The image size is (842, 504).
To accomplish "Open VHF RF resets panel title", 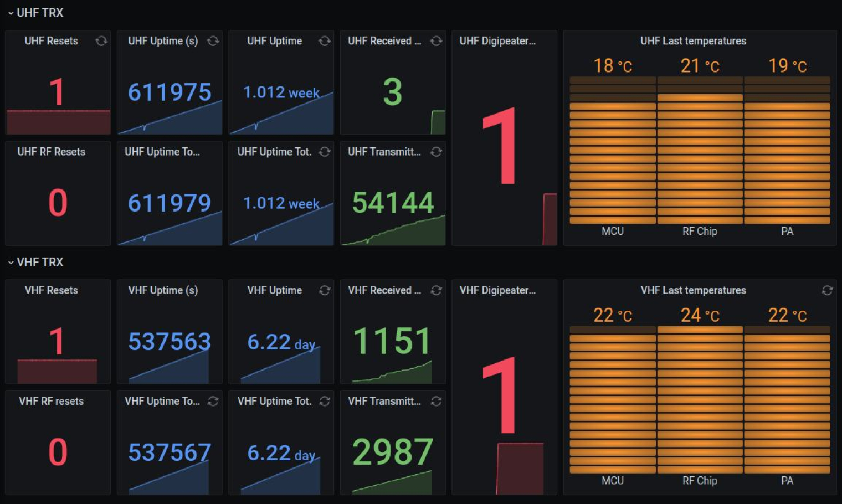I will 52,401.
